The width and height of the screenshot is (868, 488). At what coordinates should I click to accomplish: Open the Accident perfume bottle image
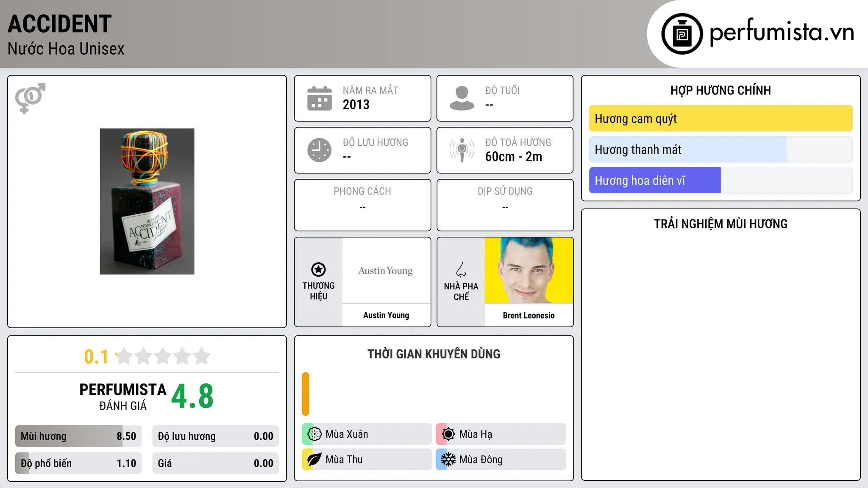coord(147,202)
